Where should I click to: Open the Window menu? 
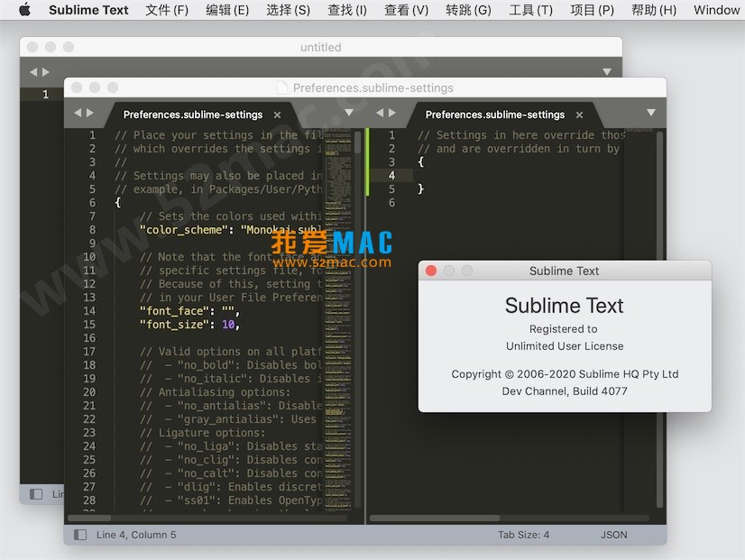point(716,10)
